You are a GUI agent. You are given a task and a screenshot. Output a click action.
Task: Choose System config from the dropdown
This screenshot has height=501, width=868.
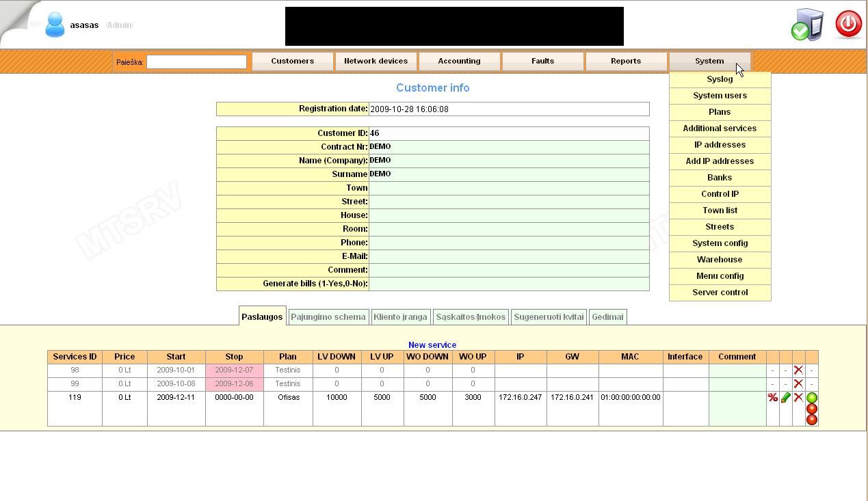coord(720,243)
